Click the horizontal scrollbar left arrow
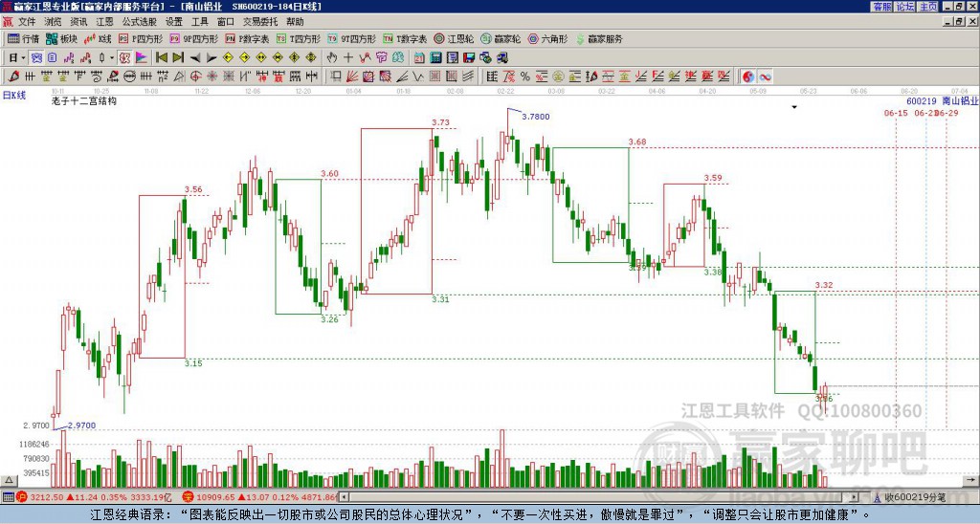Viewport: 980px width, 524px height. tap(344, 497)
